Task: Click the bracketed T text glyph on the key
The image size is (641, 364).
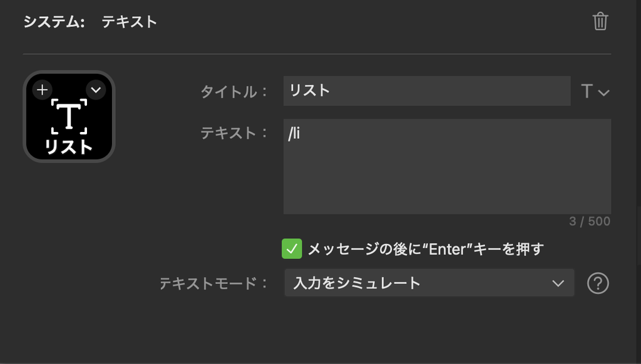Action: tap(69, 116)
